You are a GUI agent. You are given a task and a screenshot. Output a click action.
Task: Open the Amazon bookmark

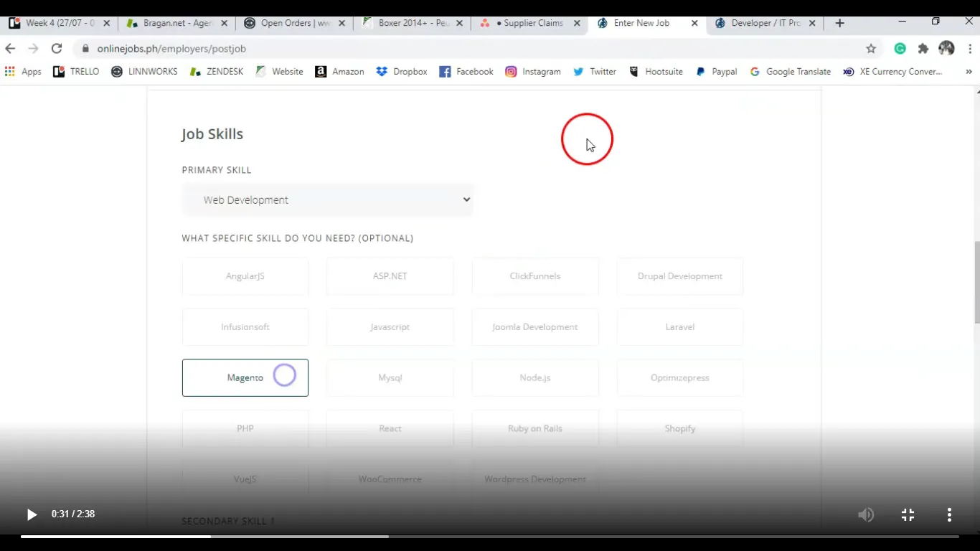(x=339, y=72)
